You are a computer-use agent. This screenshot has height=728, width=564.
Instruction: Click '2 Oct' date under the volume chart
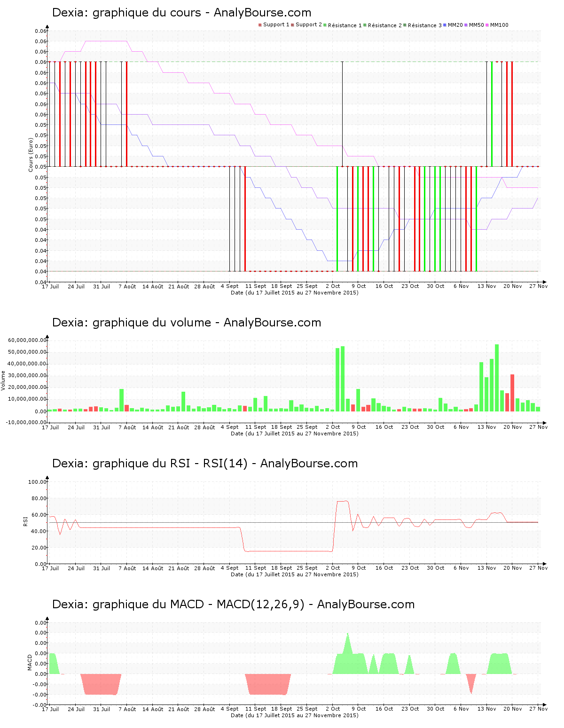333,427
